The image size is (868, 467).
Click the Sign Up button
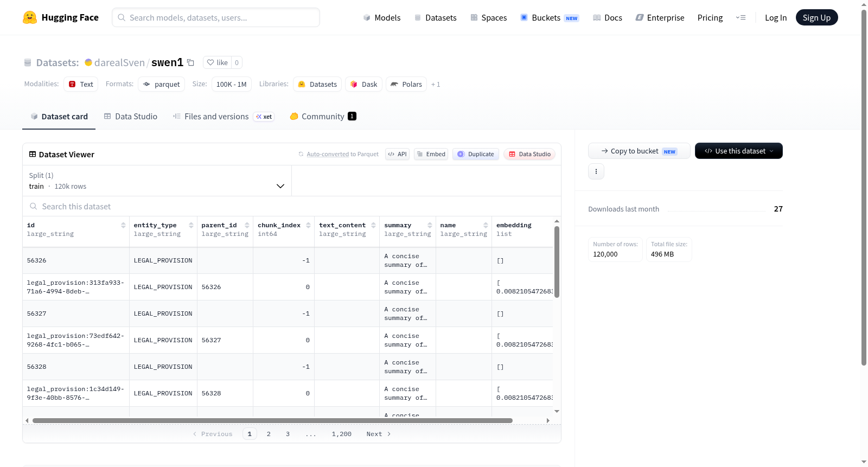tap(816, 18)
